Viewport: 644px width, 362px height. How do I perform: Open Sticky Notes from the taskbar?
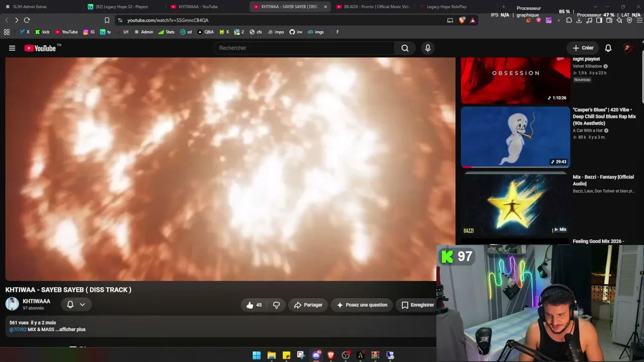point(286,355)
